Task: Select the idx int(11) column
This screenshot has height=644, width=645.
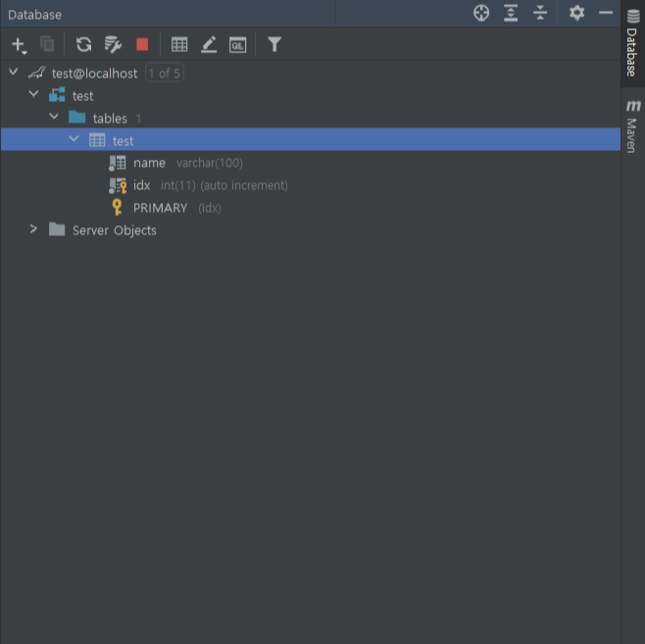Action: [311, 185]
